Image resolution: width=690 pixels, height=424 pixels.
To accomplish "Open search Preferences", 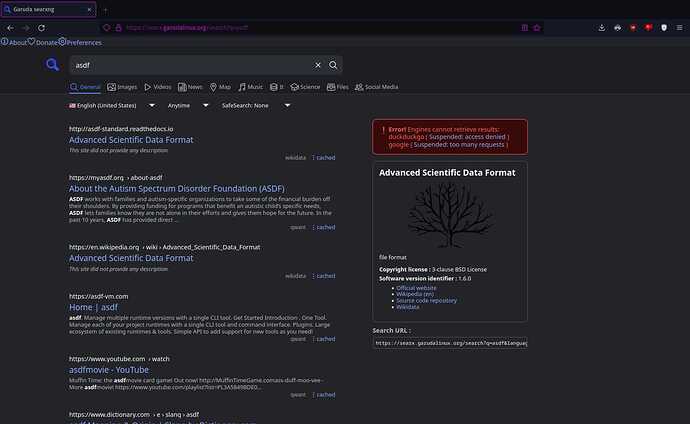I will (80, 42).
